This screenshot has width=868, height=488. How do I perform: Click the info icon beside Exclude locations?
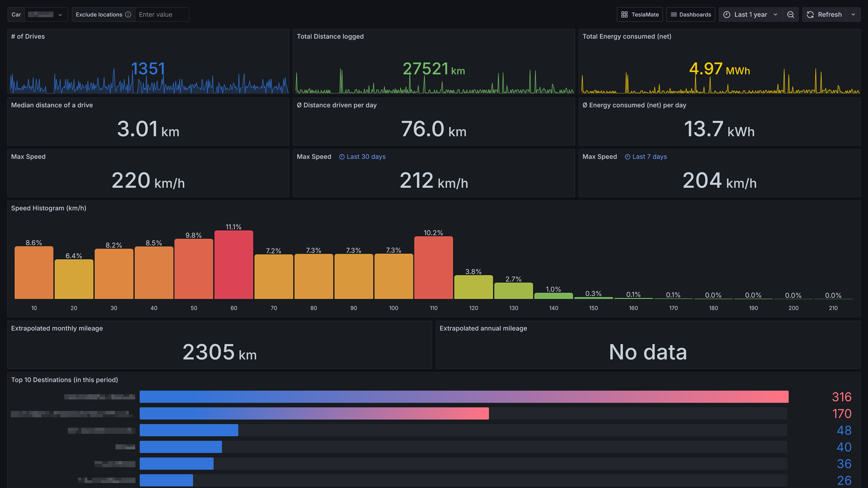point(128,14)
